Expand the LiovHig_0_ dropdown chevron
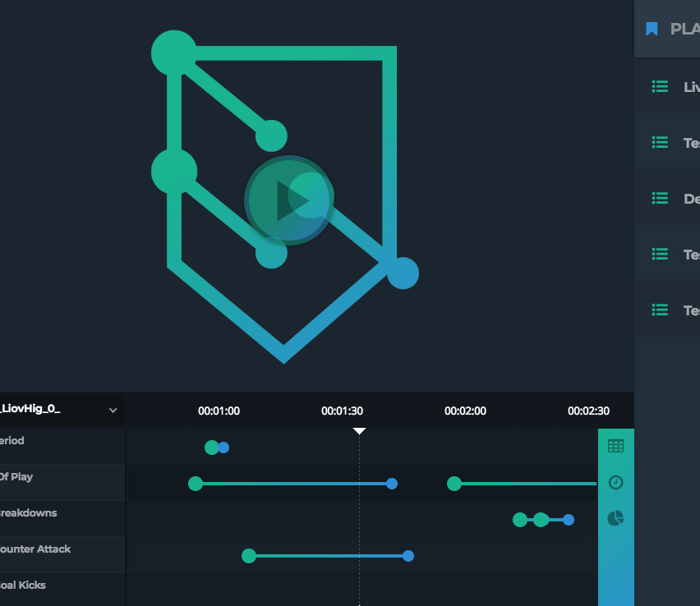 [113, 410]
